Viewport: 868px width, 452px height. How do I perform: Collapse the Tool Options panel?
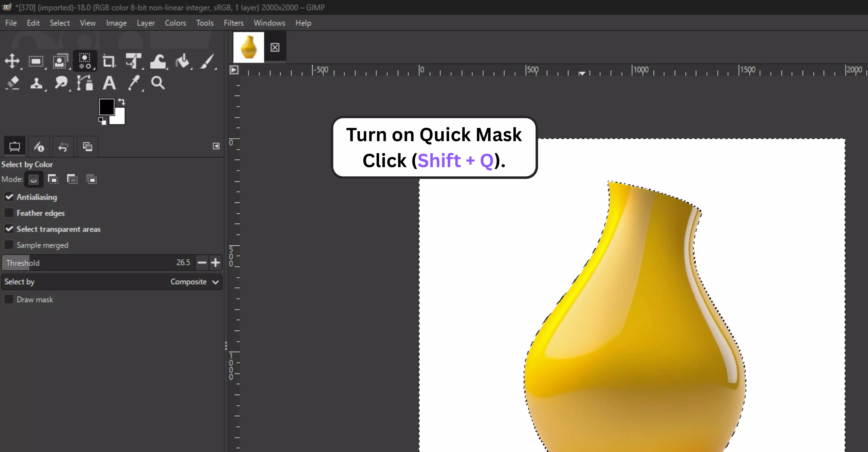[x=216, y=146]
